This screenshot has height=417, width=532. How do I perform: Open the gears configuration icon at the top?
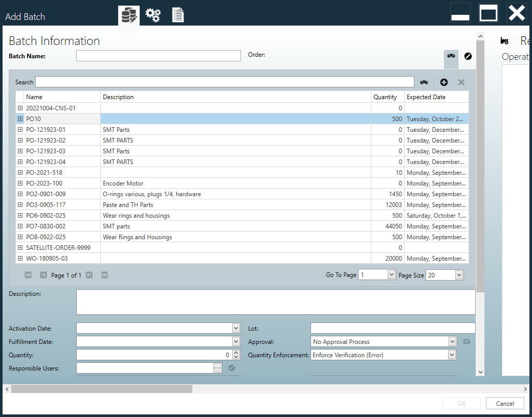coord(153,15)
